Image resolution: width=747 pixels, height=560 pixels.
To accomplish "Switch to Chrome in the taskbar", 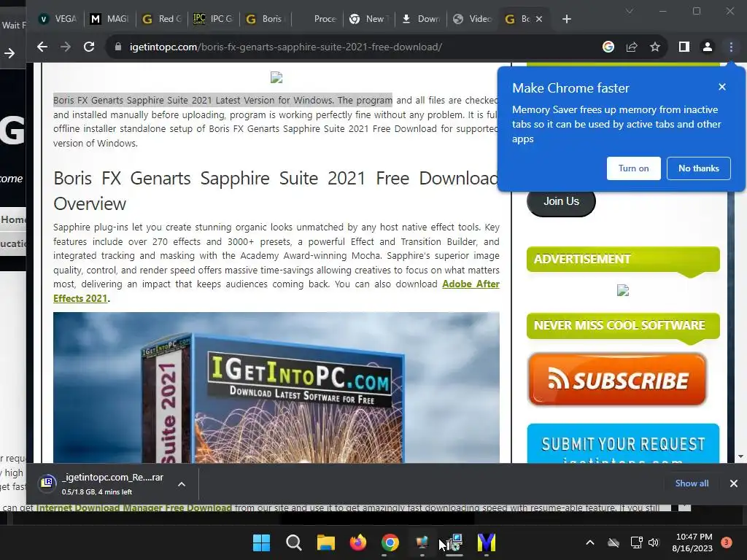I will (x=390, y=542).
